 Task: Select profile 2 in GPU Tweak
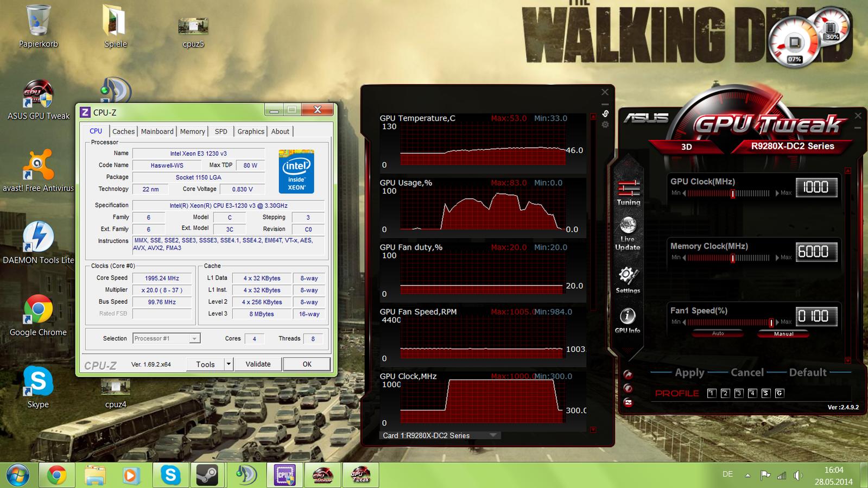pyautogui.click(x=725, y=393)
